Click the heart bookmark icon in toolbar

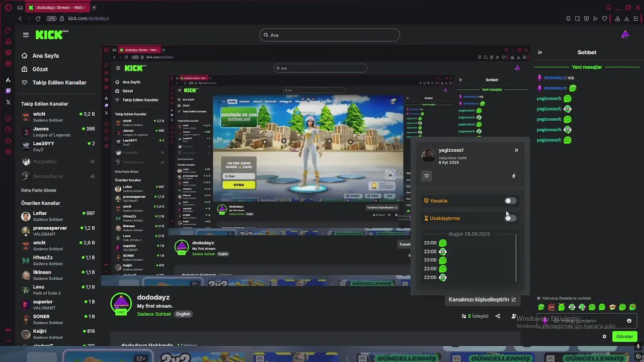(x=604, y=19)
